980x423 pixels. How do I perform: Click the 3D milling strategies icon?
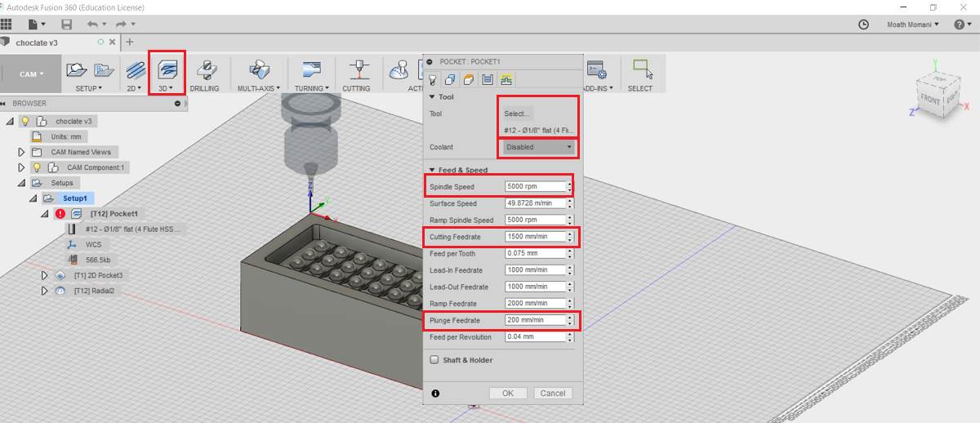tap(167, 69)
